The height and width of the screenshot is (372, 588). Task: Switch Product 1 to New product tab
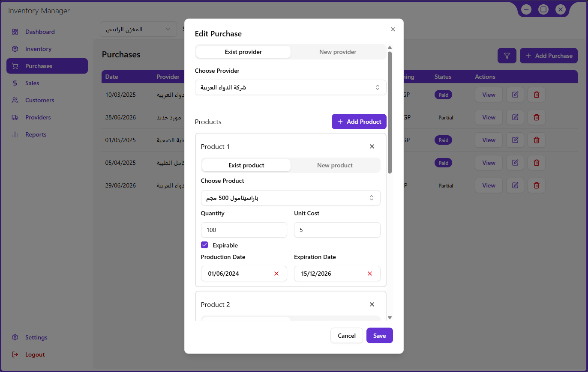click(x=335, y=165)
